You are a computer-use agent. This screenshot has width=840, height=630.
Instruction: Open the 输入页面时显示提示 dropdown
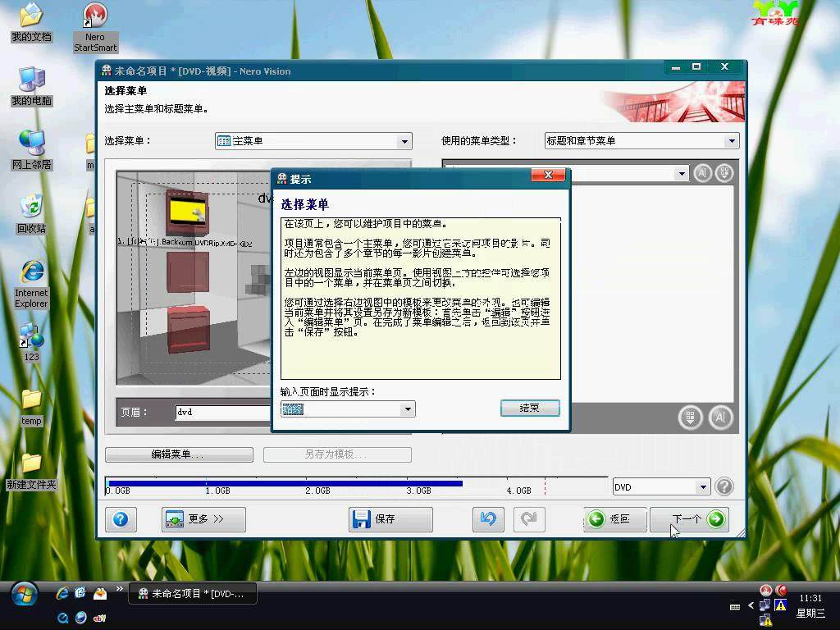(408, 410)
